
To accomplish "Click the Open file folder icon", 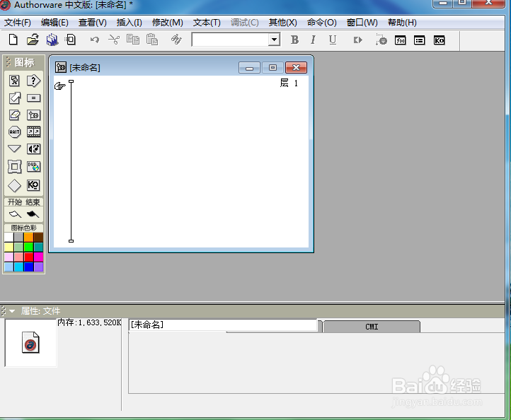I will coord(33,40).
